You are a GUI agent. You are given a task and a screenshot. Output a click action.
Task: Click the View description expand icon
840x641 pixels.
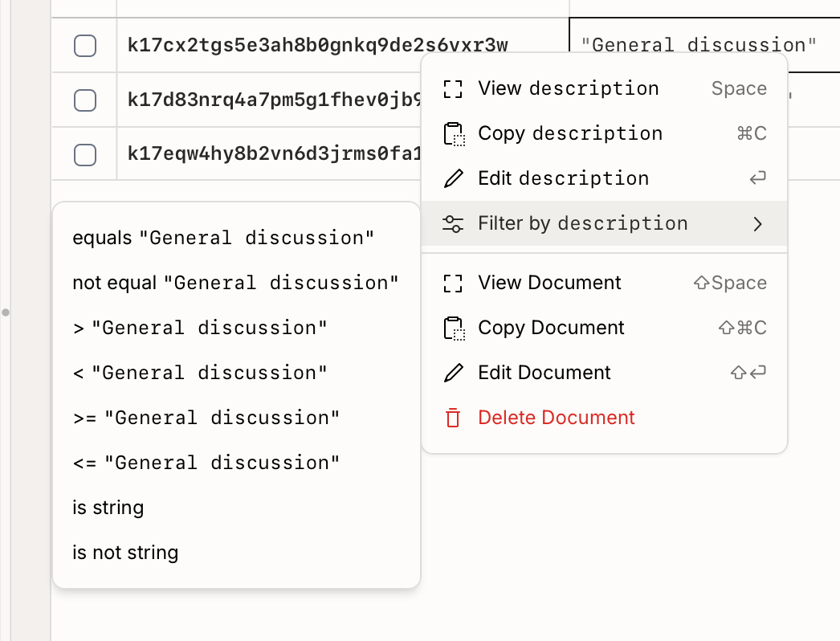[453, 88]
